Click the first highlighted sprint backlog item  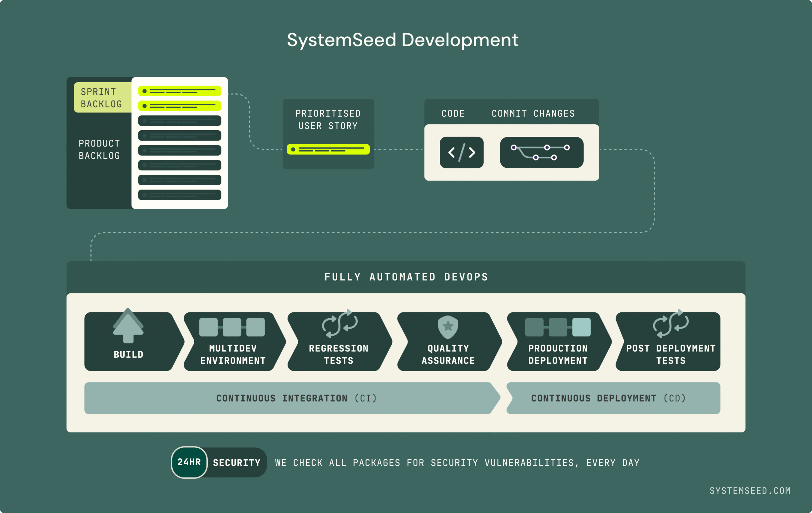pos(179,91)
